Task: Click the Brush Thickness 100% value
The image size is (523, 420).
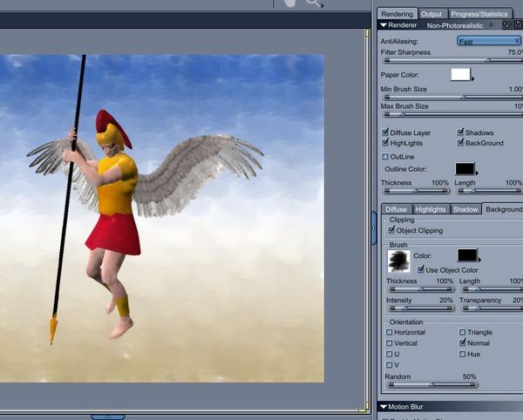Action: [x=445, y=281]
